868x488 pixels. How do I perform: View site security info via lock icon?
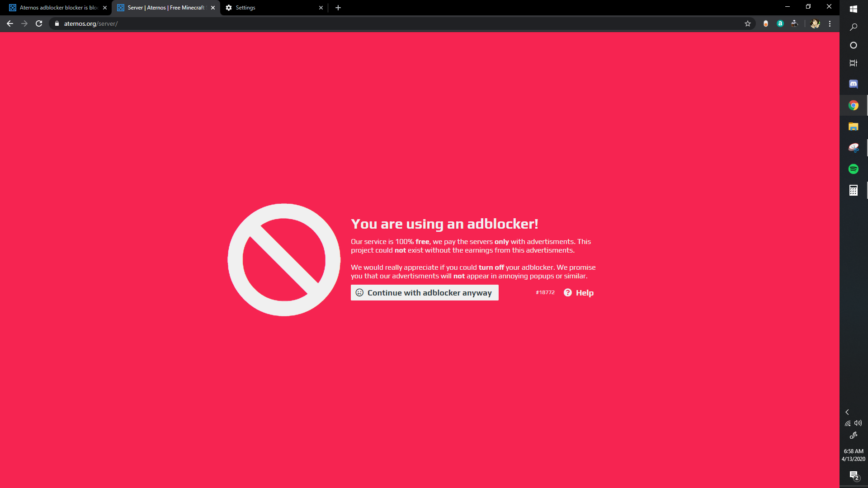(57, 23)
